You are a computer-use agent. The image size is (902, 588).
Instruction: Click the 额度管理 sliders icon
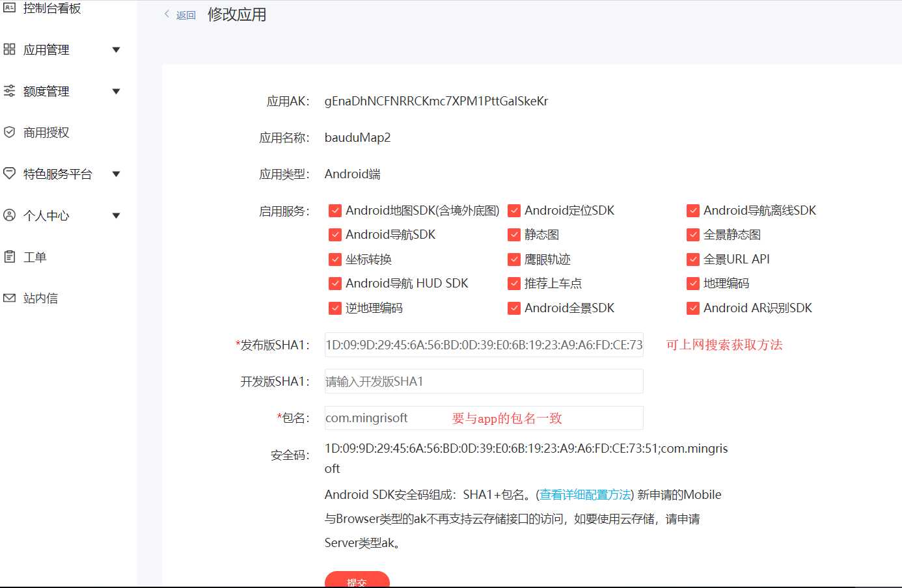(9, 91)
